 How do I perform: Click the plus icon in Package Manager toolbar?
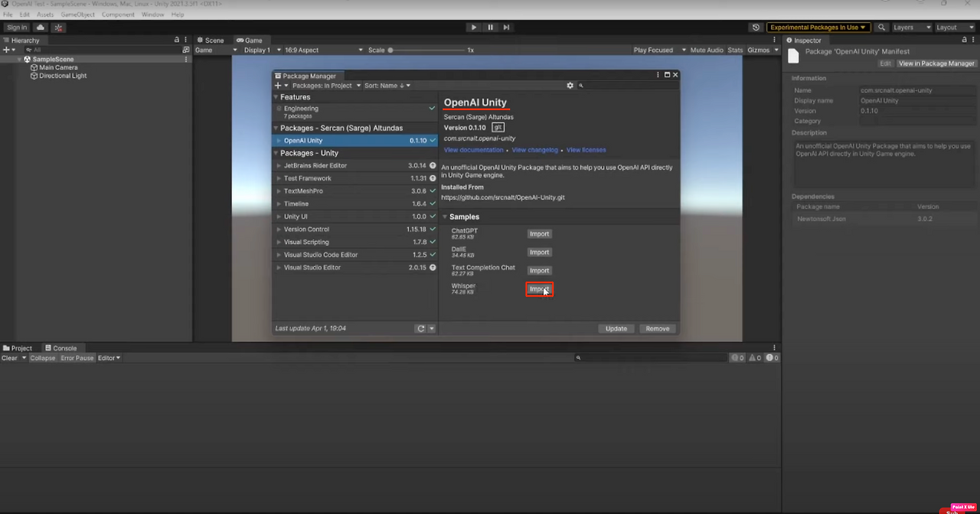[x=279, y=86]
